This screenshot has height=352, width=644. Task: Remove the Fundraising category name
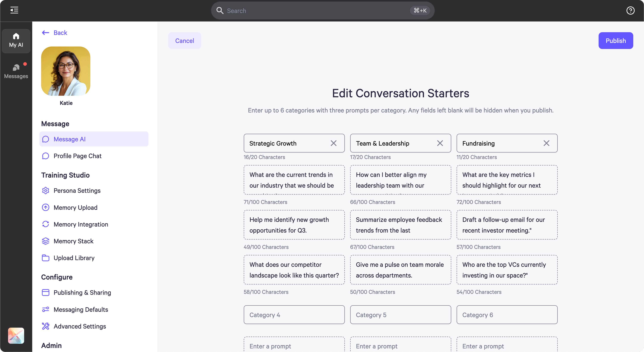[547, 143]
